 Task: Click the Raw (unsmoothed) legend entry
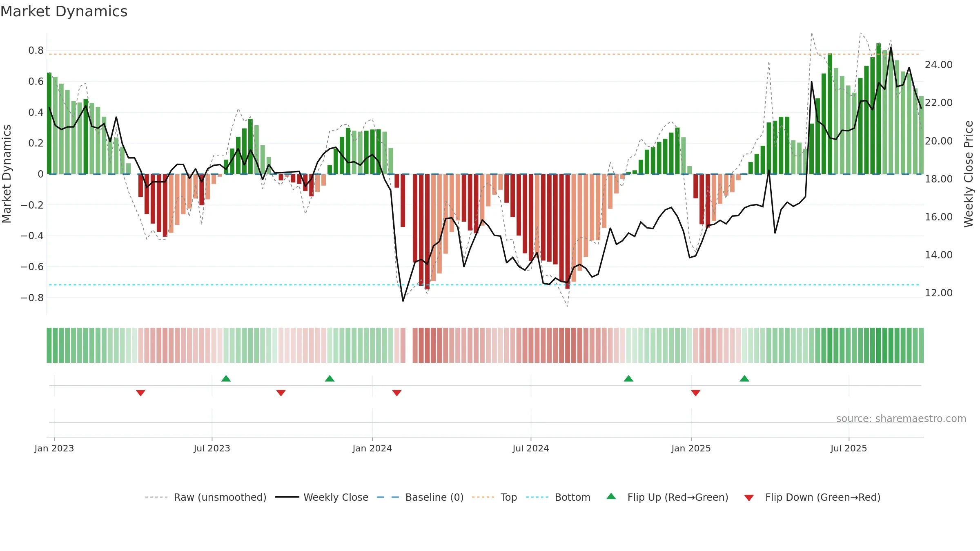click(205, 497)
